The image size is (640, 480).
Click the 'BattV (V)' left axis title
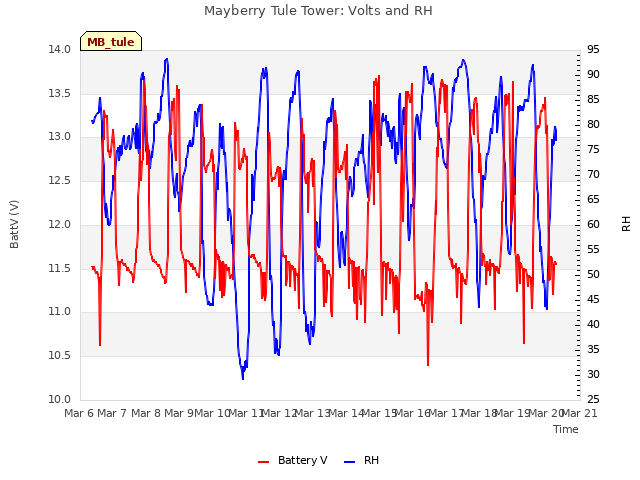(x=14, y=224)
